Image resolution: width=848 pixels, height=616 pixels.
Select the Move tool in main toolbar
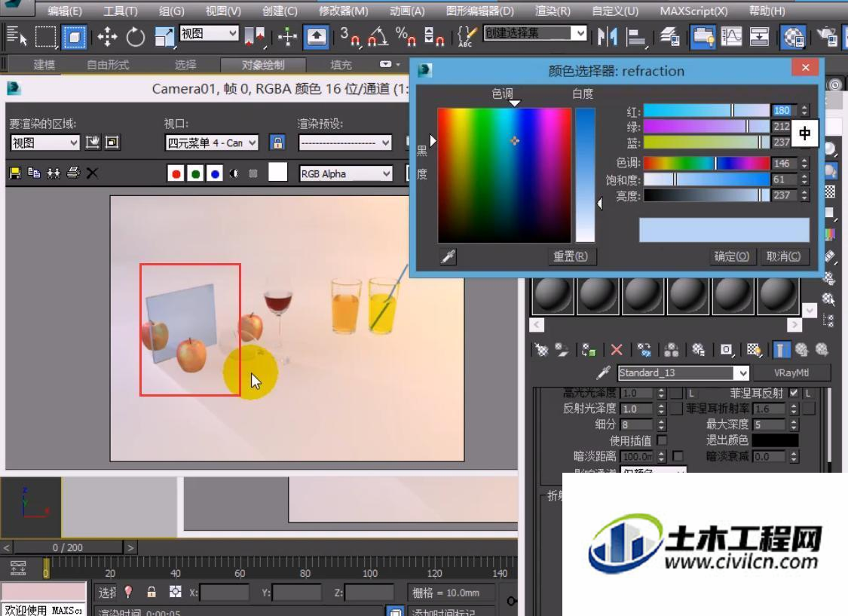click(107, 37)
